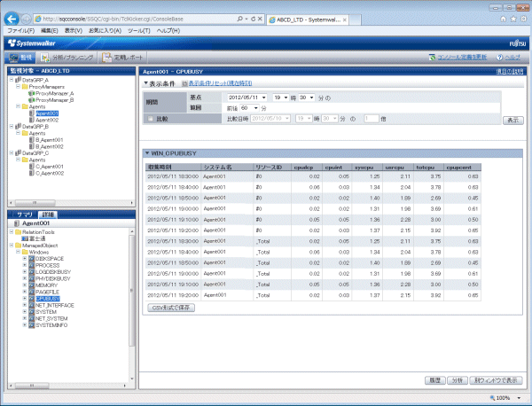Open the ツール(T) menu
The height and width of the screenshot is (406, 532).
pyautogui.click(x=140, y=30)
